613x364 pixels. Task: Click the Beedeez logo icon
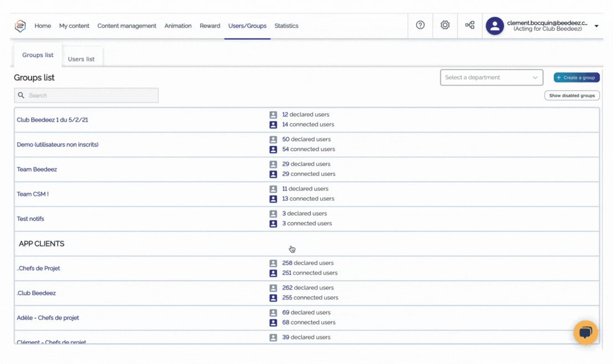point(20,26)
